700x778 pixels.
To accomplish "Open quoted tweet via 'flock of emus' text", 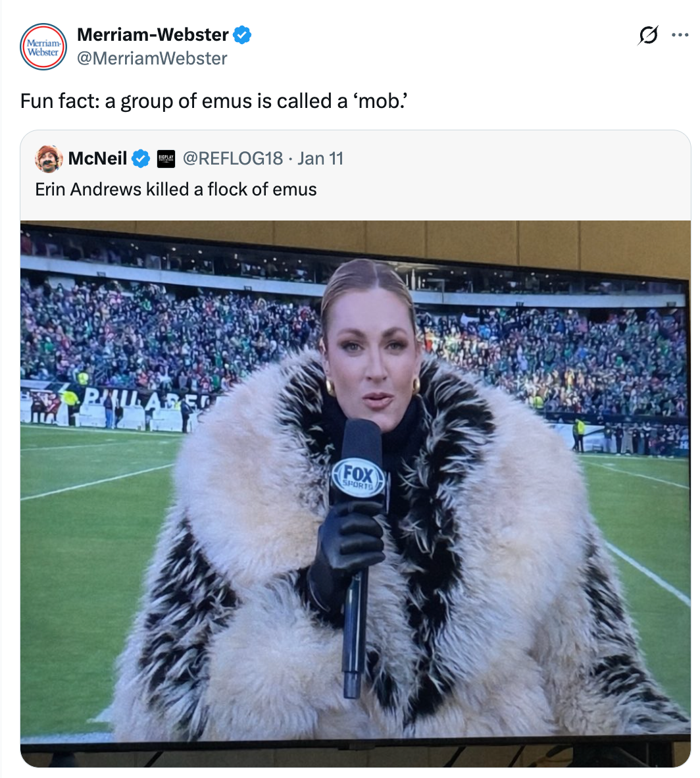I will pyautogui.click(x=176, y=190).
